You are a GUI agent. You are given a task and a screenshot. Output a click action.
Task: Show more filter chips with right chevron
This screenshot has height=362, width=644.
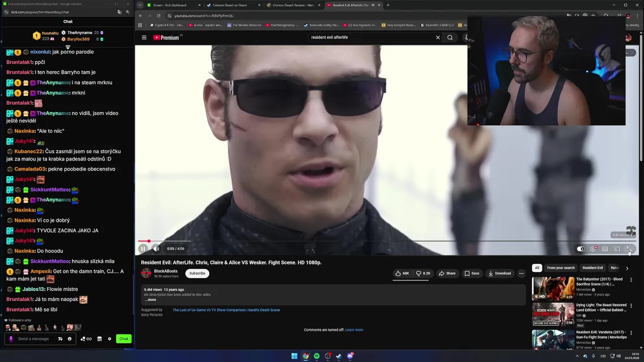627,268
